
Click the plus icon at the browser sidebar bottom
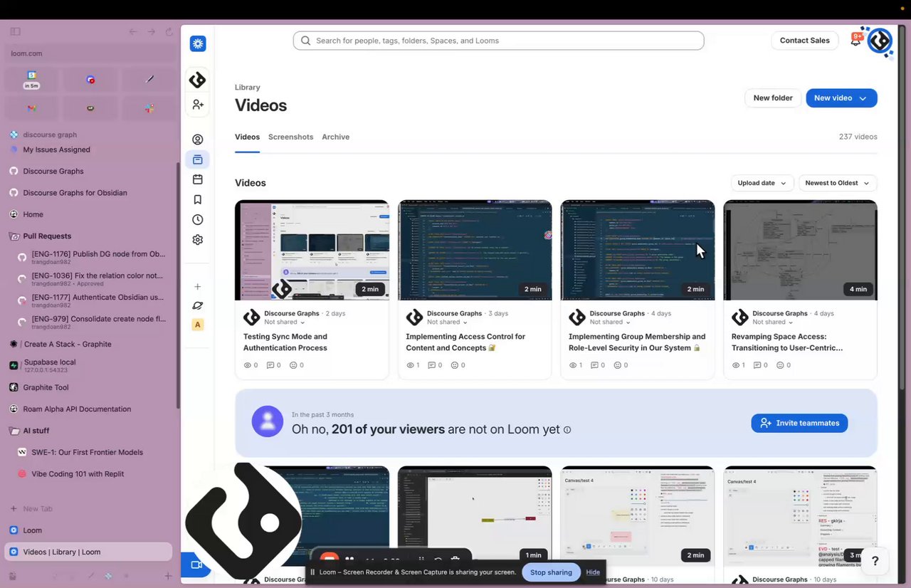point(168,576)
